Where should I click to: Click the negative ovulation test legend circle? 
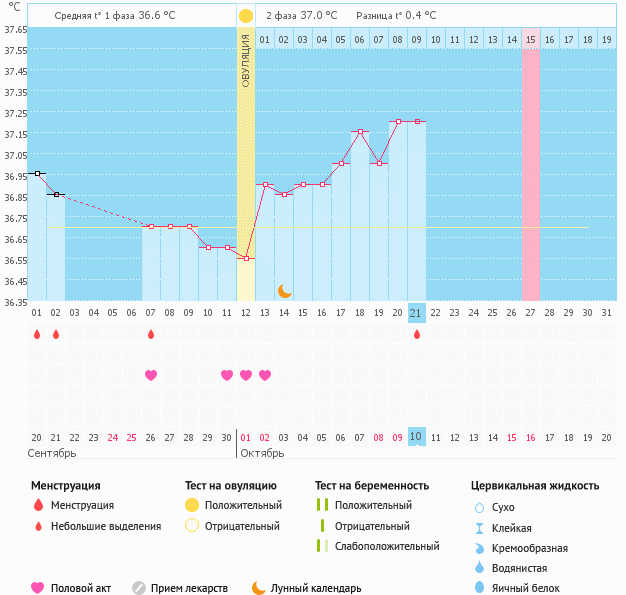(x=192, y=526)
